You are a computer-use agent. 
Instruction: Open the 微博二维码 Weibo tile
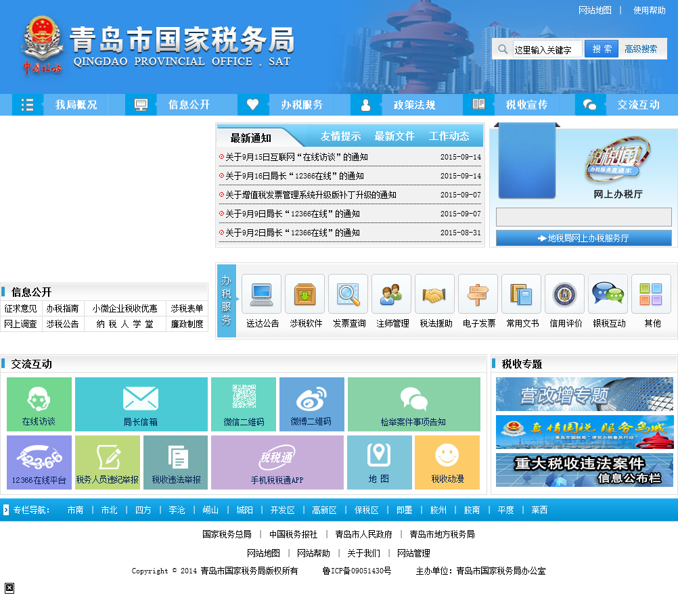[312, 404]
